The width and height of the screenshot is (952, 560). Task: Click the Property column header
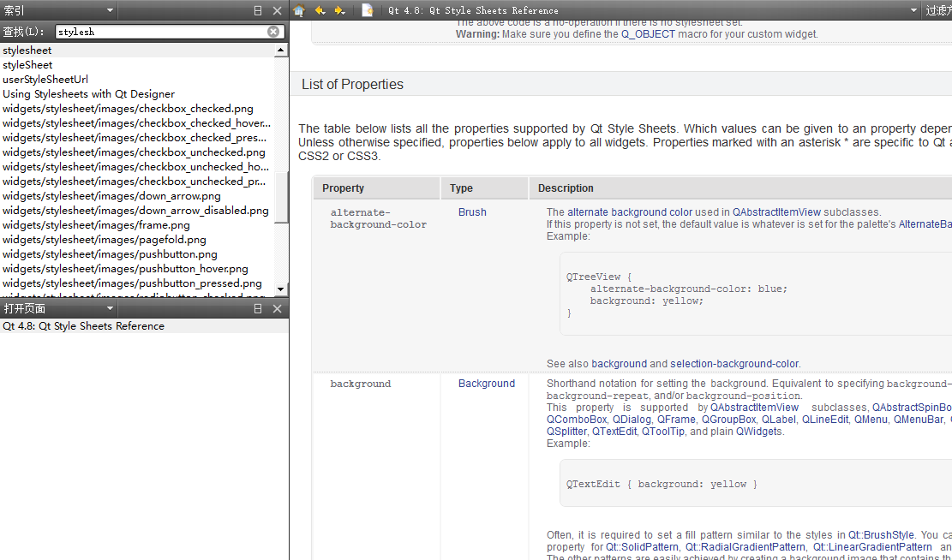[376, 188]
